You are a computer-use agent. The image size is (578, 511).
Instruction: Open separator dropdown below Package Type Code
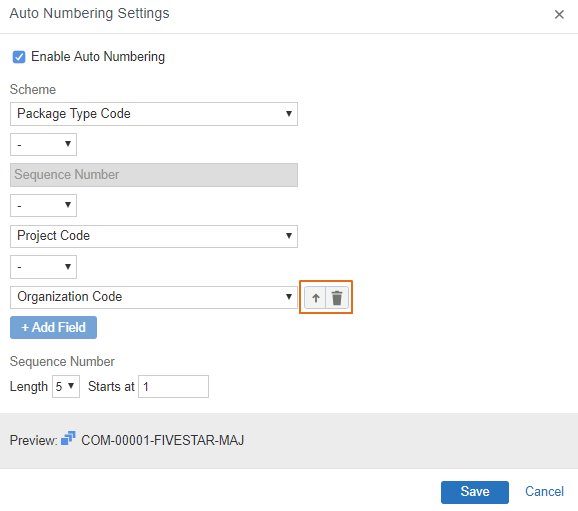(x=43, y=144)
